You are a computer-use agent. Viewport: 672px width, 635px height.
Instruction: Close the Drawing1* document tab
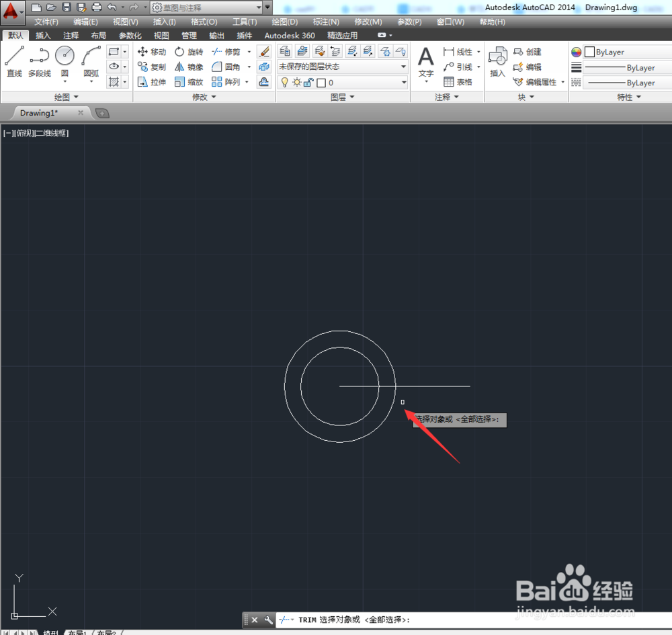coord(80,113)
